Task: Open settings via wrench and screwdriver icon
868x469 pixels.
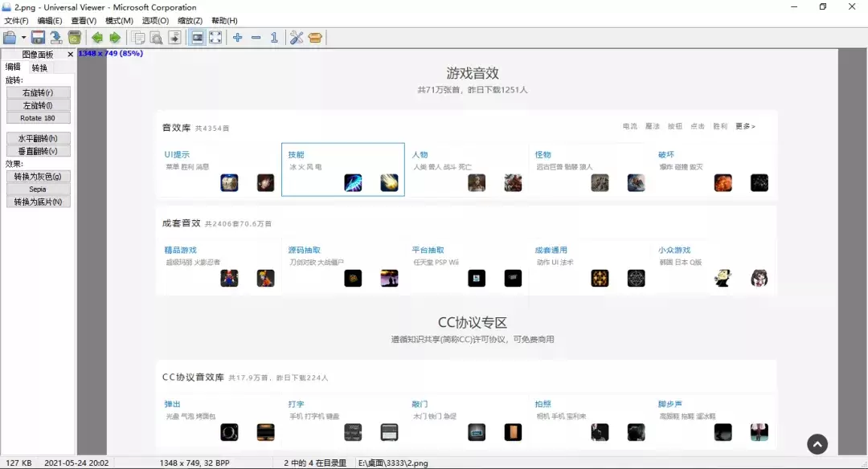Action: click(297, 38)
